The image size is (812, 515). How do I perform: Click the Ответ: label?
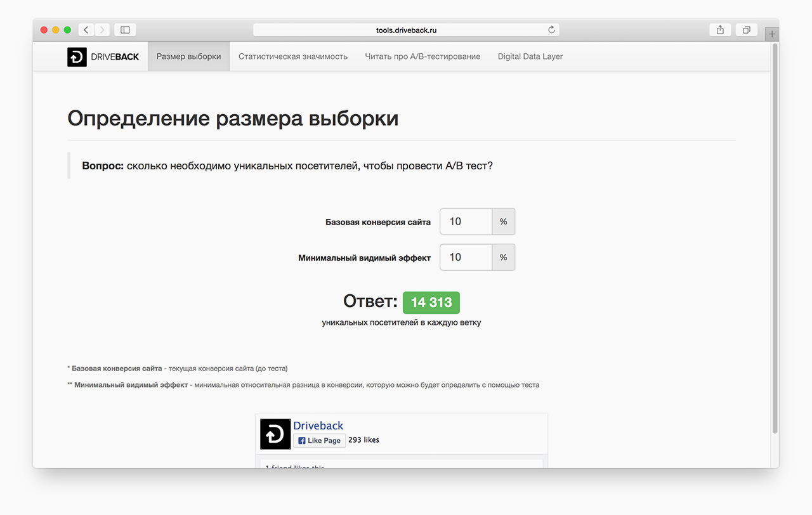(x=370, y=301)
